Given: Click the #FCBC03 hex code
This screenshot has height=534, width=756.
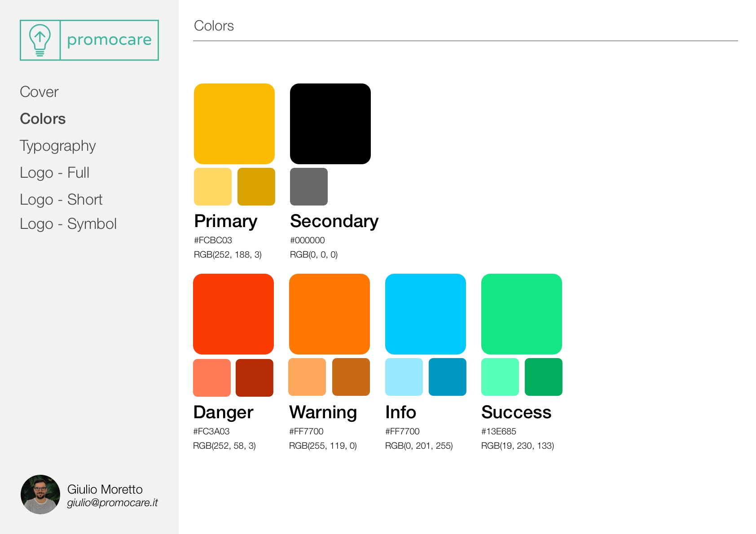Looking at the screenshot, I should click(x=213, y=240).
